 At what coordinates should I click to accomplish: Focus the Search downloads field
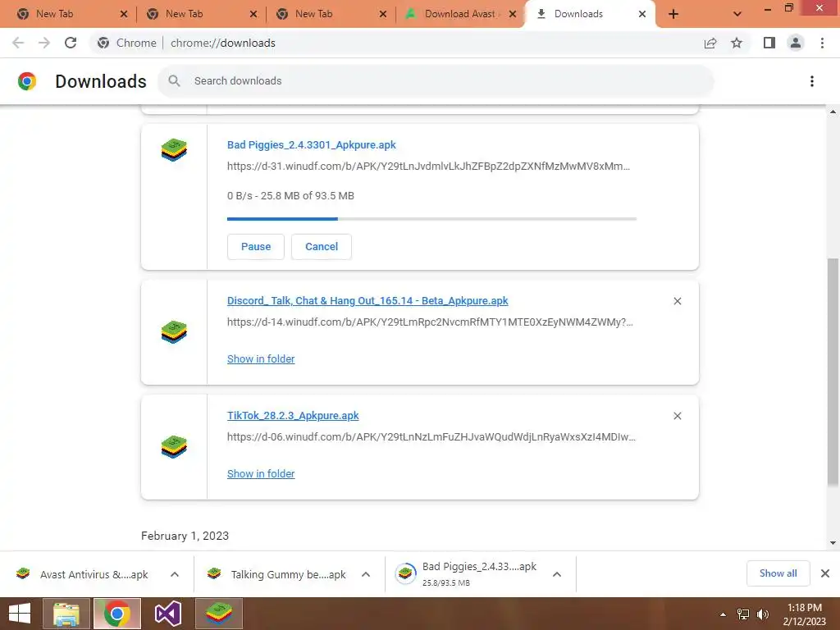tap(436, 81)
